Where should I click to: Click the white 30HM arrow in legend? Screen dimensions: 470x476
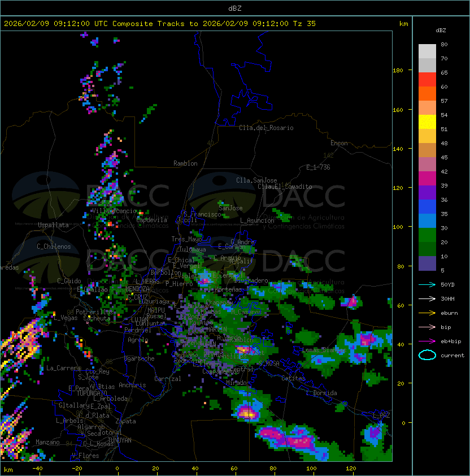(427, 298)
